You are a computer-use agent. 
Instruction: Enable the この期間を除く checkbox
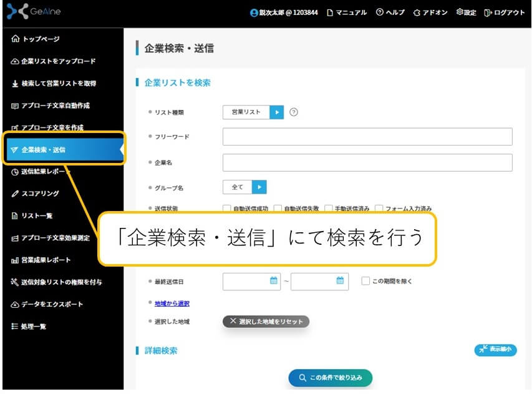tap(366, 281)
